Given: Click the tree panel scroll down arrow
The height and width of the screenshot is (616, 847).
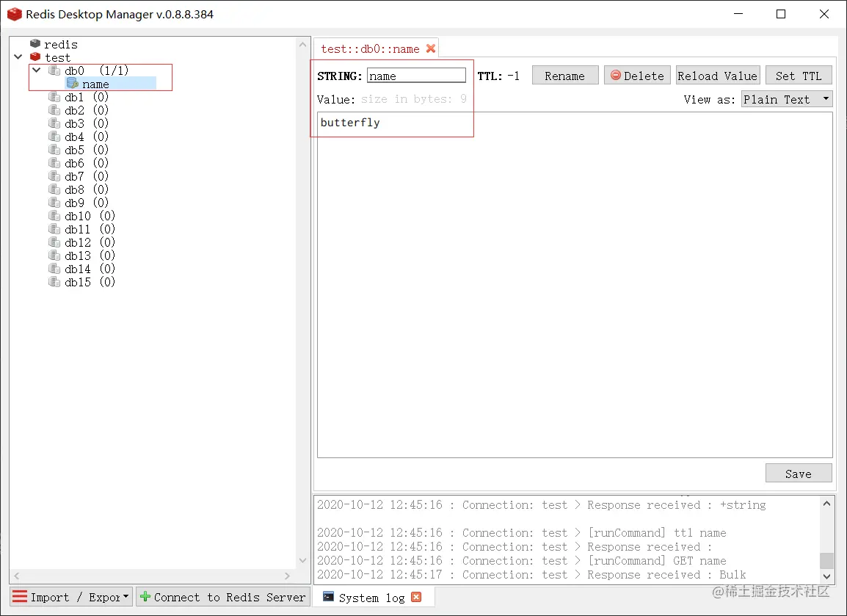Looking at the screenshot, I should 302,561.
